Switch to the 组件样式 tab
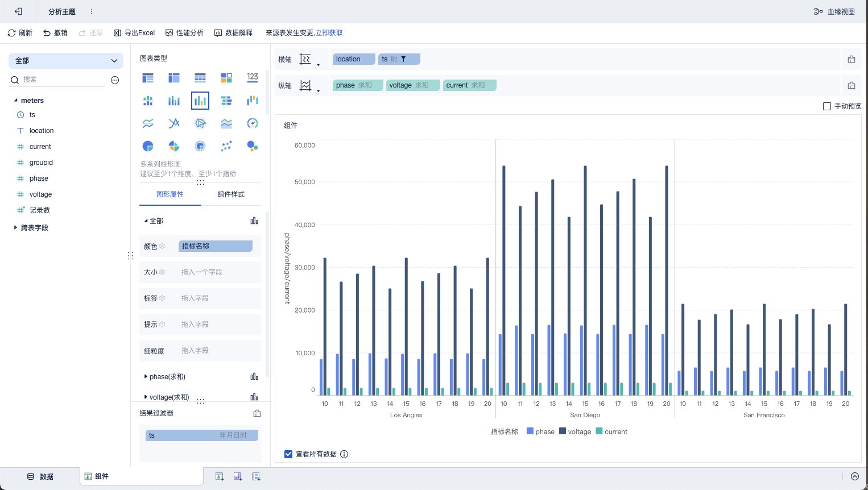The width and height of the screenshot is (868, 490). [231, 194]
